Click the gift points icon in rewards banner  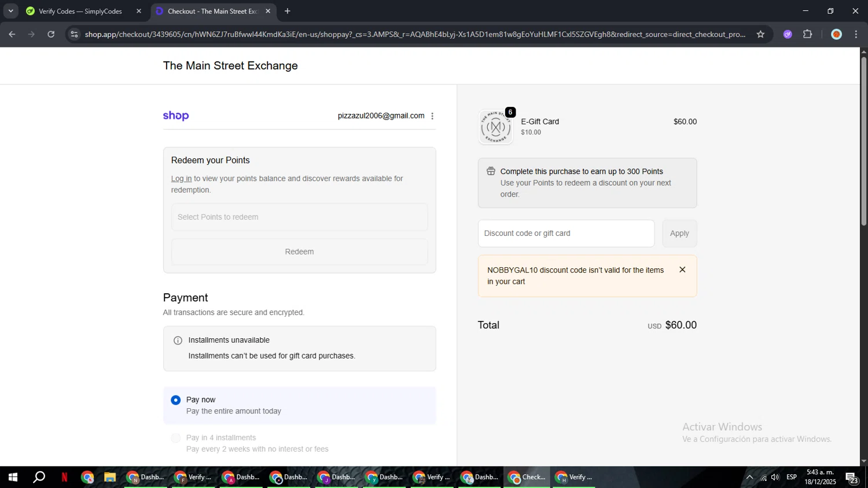(491, 171)
